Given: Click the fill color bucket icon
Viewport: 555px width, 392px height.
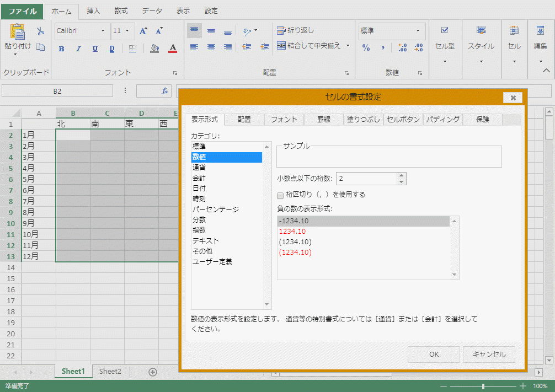Looking at the screenshot, I should pos(154,49).
